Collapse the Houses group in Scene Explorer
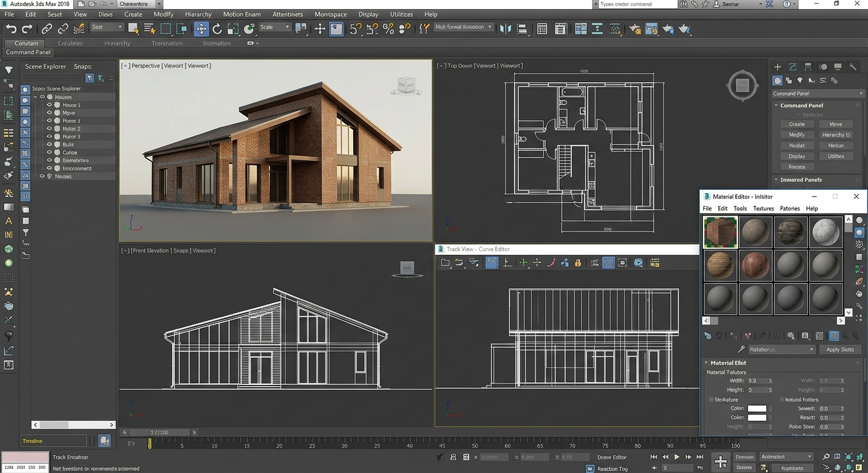The image size is (868, 473). click(36, 96)
